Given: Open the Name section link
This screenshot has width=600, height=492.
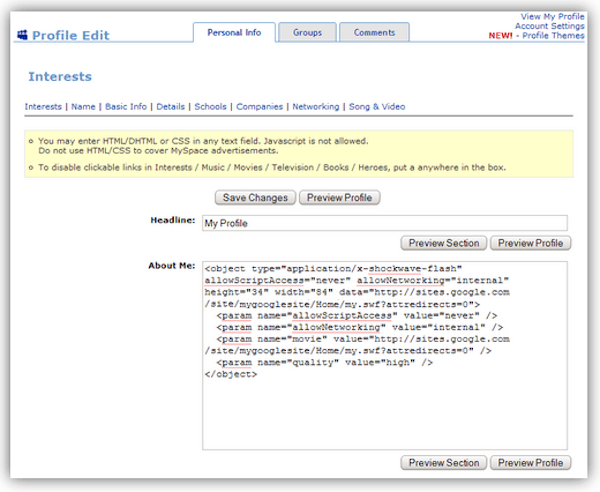Looking at the screenshot, I should coord(83,107).
